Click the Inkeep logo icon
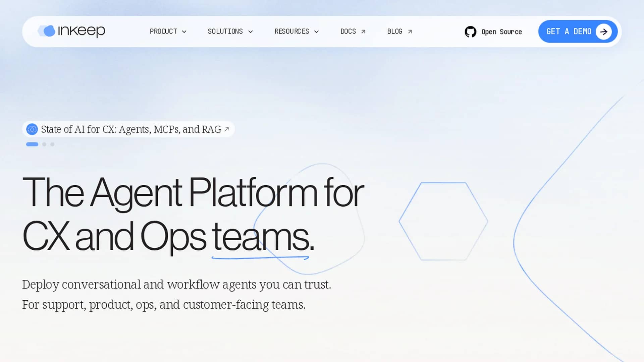The width and height of the screenshot is (644, 362). coord(46,31)
